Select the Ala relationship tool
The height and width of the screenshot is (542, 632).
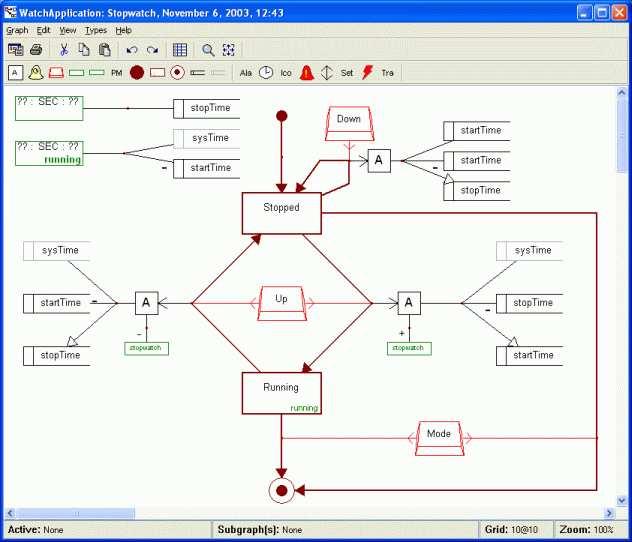pos(246,73)
